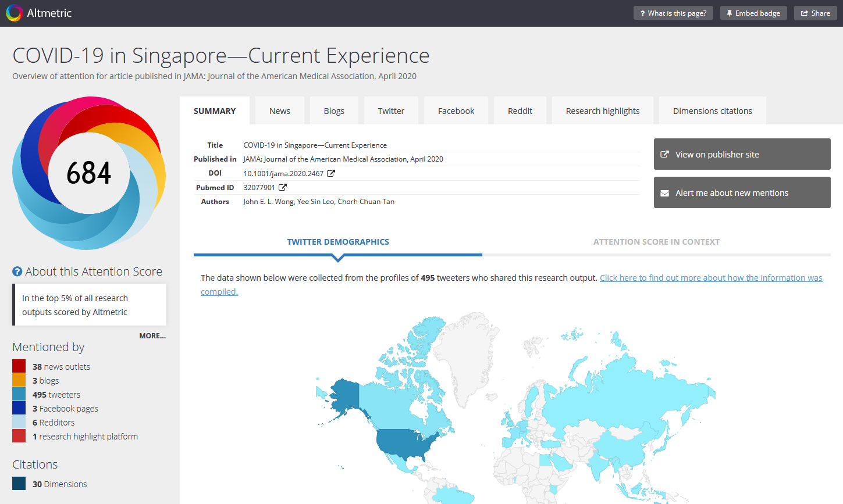The width and height of the screenshot is (843, 504).
Task: Open Pubmed ID external link icon
Action: (x=283, y=187)
